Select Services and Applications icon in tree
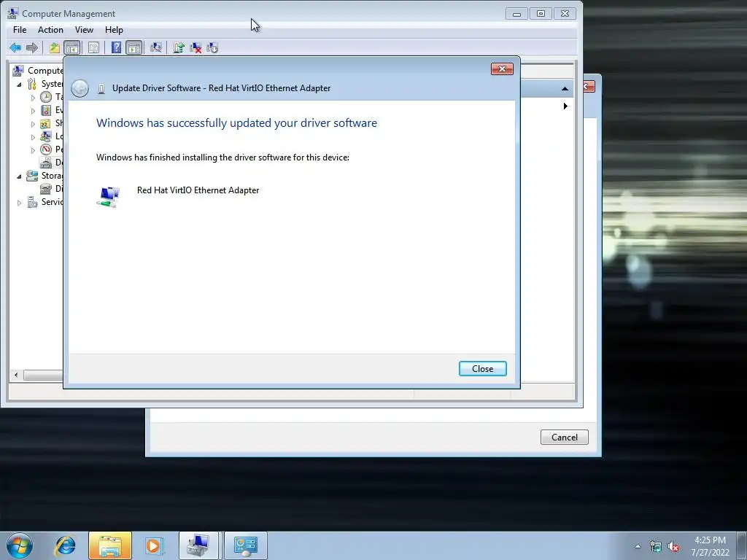The image size is (747, 560). pyautogui.click(x=32, y=202)
